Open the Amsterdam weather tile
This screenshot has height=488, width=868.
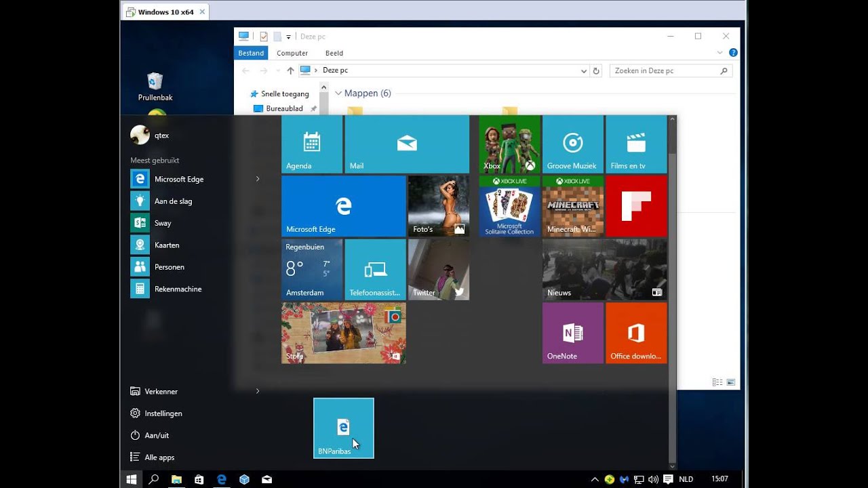[312, 269]
